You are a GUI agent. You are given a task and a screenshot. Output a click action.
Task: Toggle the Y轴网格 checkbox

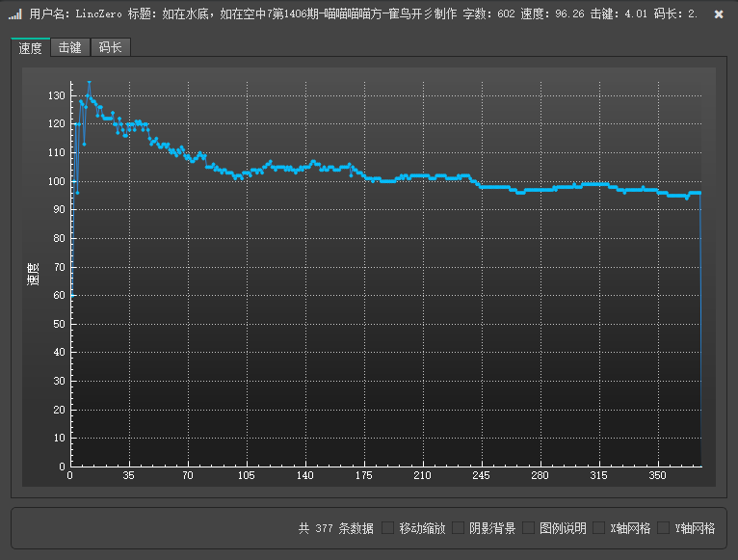click(664, 528)
